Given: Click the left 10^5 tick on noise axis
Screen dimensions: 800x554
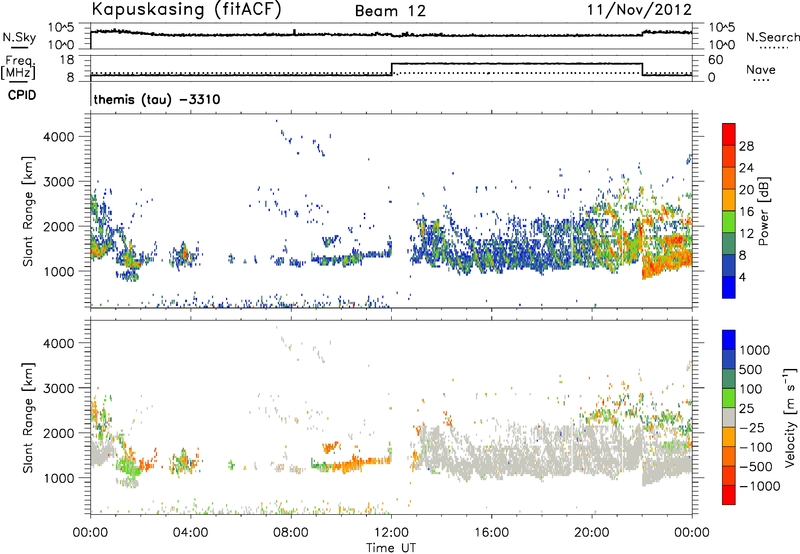Looking at the screenshot, I should coord(61,28).
